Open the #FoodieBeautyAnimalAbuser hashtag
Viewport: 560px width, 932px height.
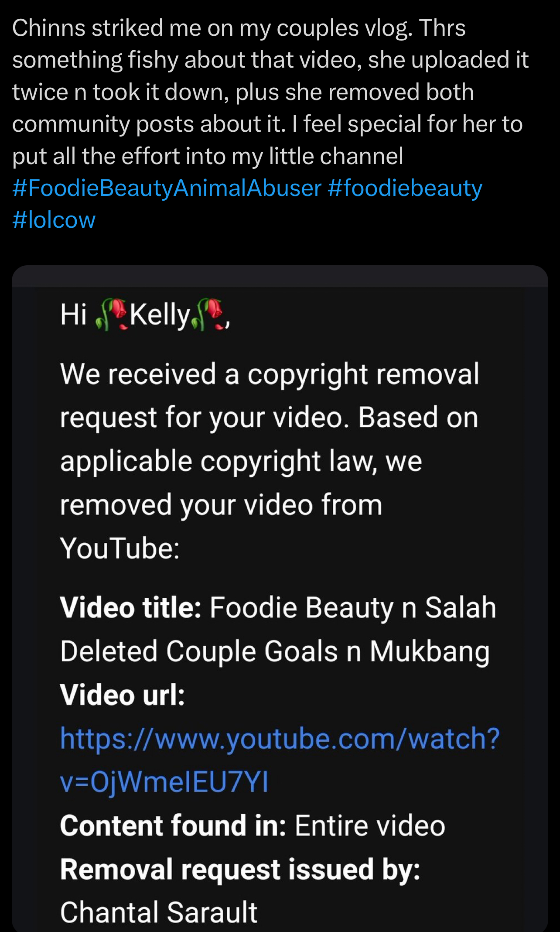point(167,188)
